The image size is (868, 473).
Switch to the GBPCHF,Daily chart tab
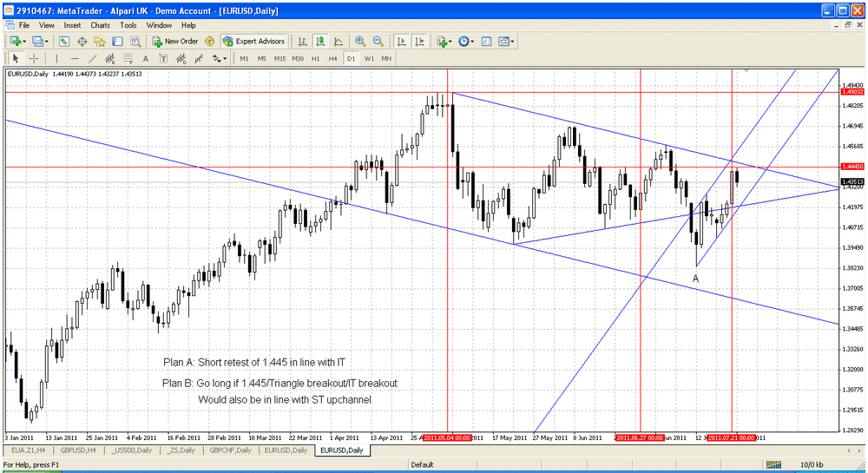[230, 450]
